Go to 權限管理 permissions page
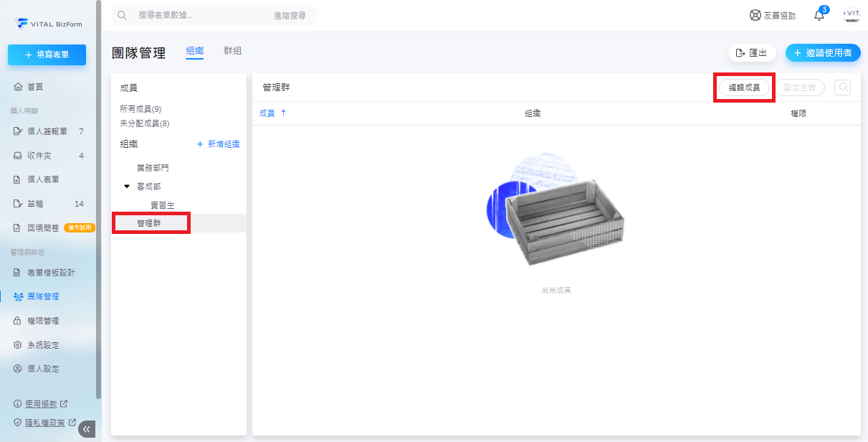 (43, 321)
